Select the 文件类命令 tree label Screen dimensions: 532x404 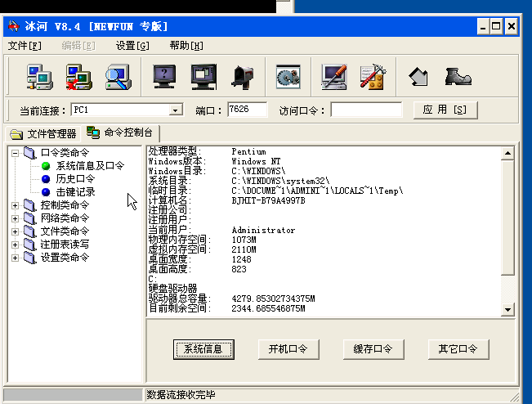65,231
